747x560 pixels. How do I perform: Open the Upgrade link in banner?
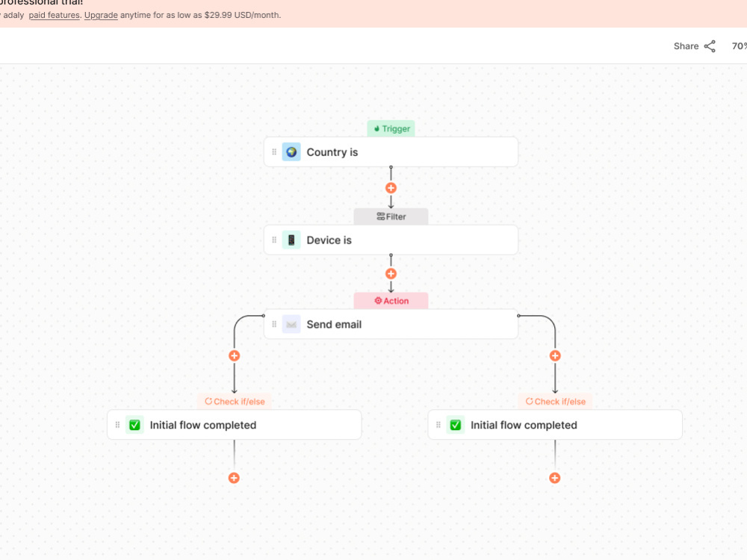[x=101, y=15]
